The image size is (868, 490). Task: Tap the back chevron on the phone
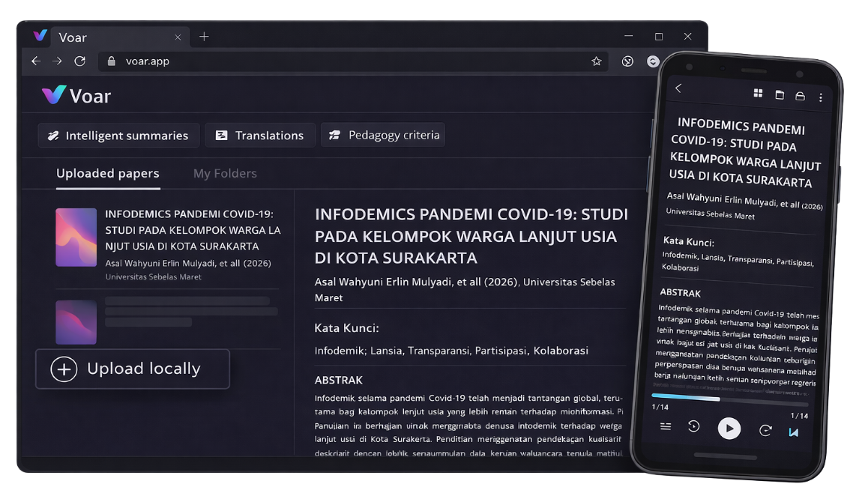tap(678, 88)
